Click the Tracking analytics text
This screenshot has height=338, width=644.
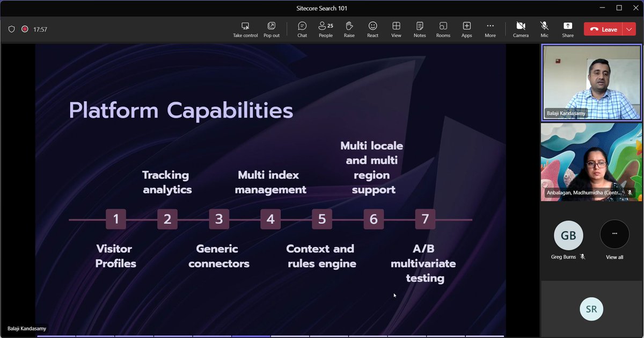pos(167,182)
